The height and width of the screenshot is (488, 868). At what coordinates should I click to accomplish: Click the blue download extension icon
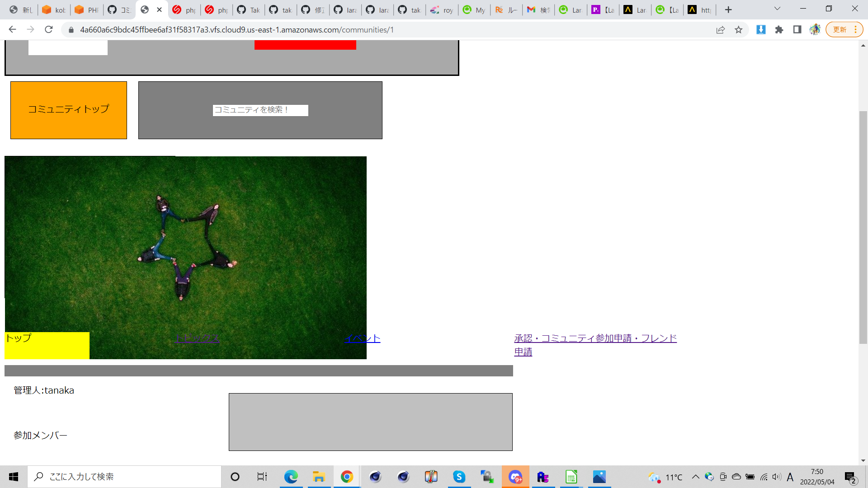coord(761,30)
